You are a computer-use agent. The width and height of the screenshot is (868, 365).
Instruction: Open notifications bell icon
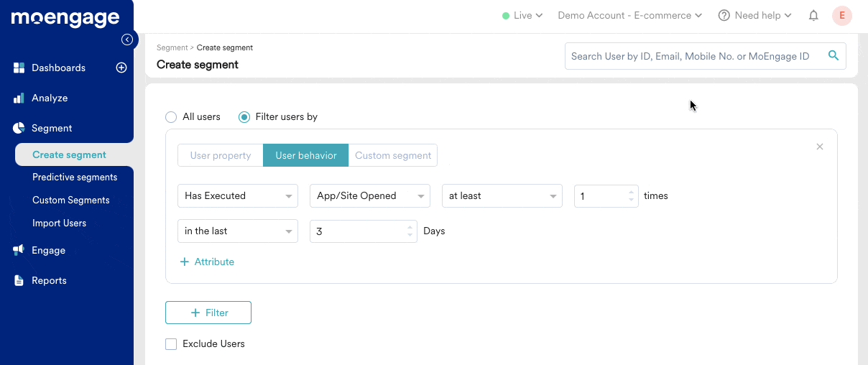coord(813,15)
